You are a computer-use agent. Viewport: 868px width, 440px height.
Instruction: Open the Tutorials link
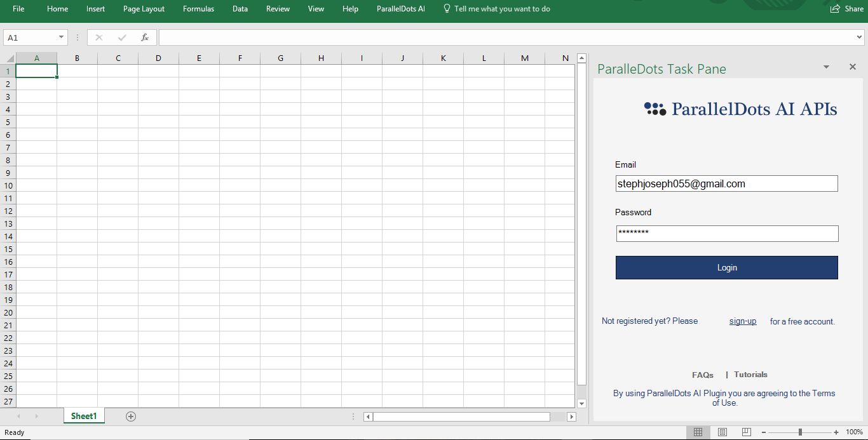[x=750, y=375]
